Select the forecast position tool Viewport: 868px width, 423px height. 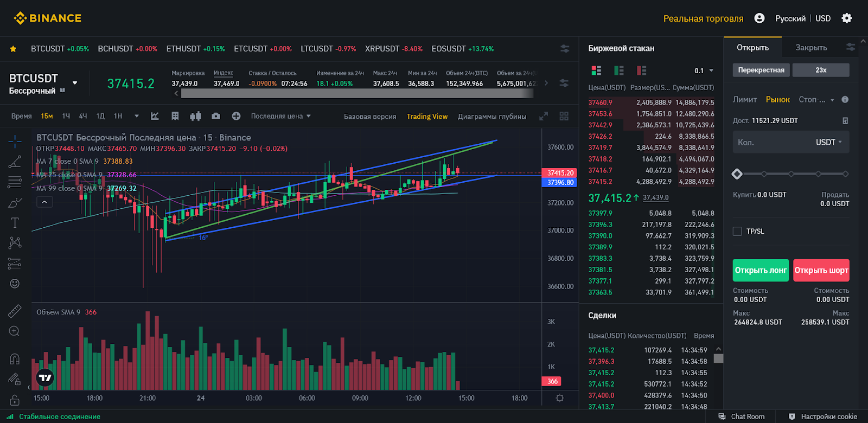pyautogui.click(x=15, y=264)
